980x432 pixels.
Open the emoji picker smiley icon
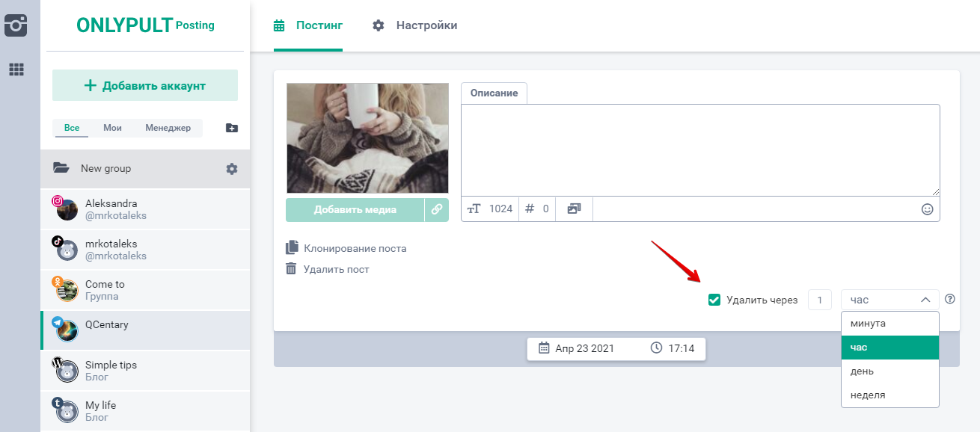coord(927,209)
